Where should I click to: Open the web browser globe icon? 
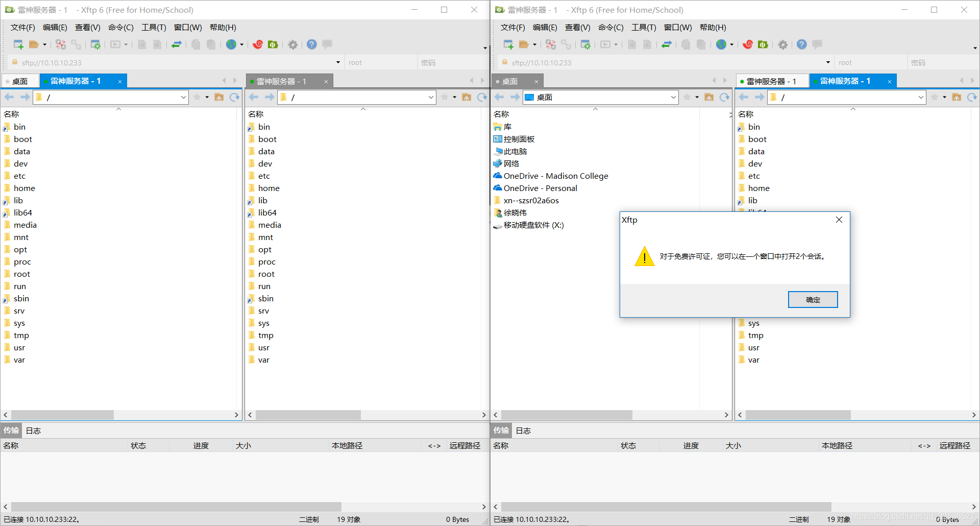tap(231, 44)
